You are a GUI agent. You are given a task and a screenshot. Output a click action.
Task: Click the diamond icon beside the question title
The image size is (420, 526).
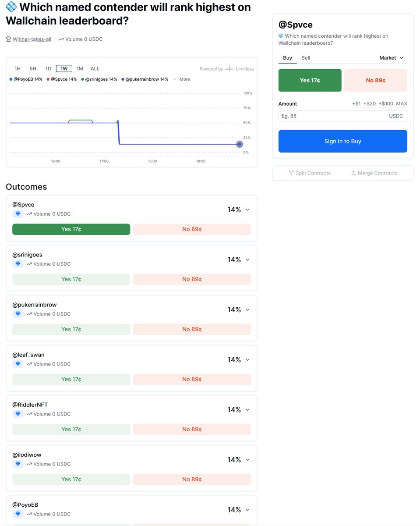pyautogui.click(x=11, y=7)
